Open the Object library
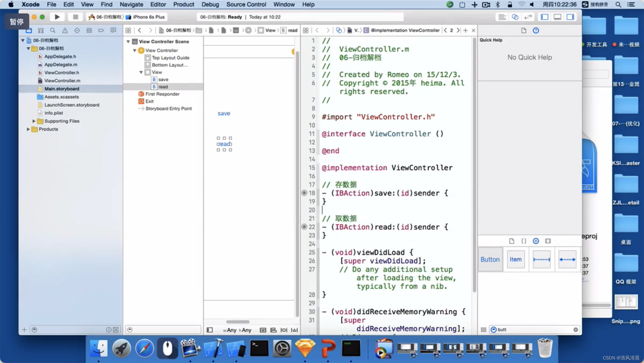 (536, 241)
